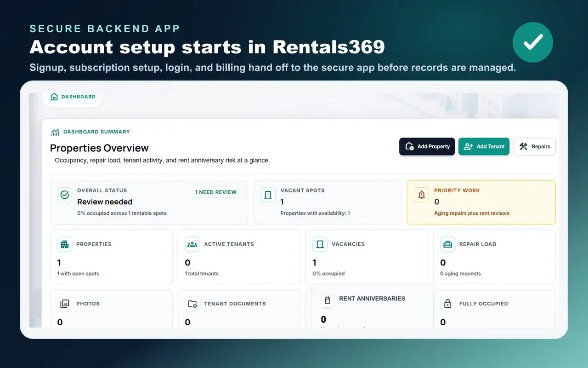The height and width of the screenshot is (368, 588).
Task: Click 'Properties with availability: 1' text
Action: point(315,213)
